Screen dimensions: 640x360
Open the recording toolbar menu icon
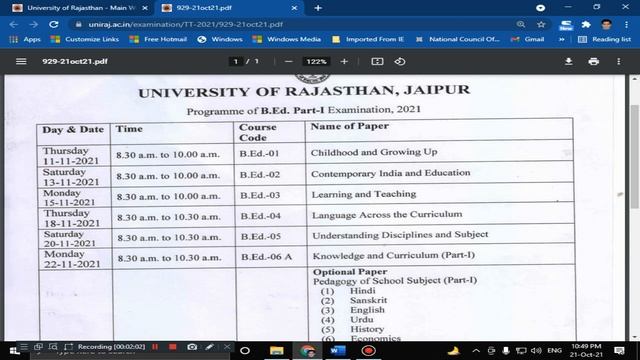pyautogui.click(x=24, y=347)
